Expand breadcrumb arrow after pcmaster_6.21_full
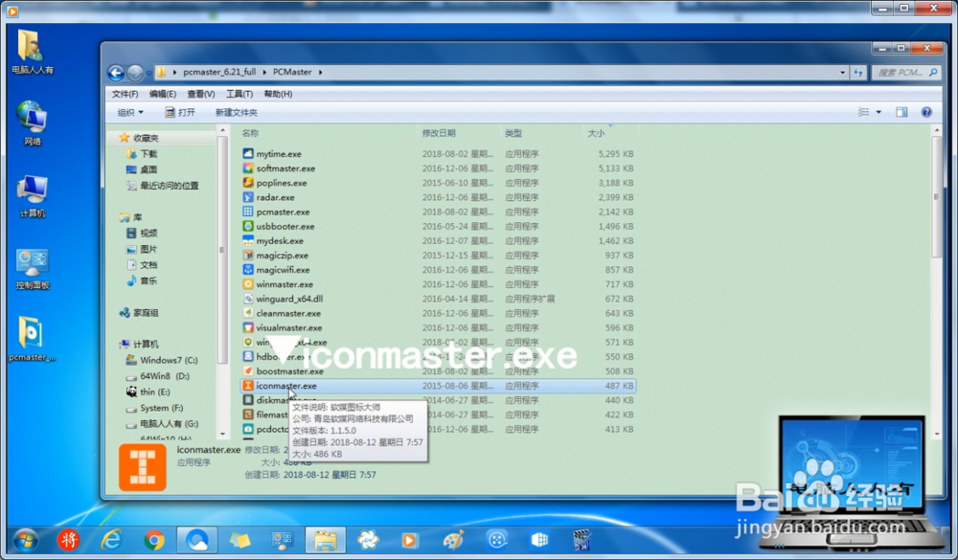The height and width of the screenshot is (560, 958). [264, 72]
